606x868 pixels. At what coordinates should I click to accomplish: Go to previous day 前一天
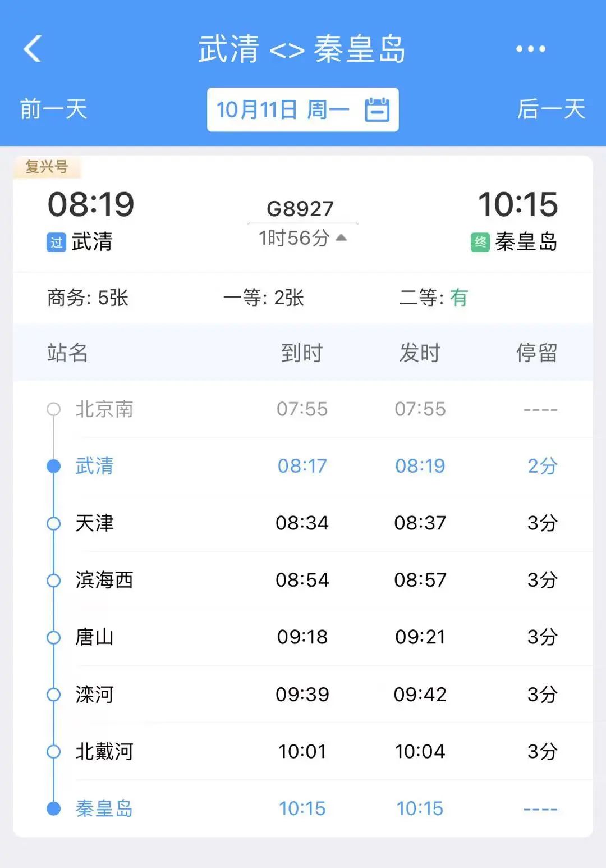pyautogui.click(x=54, y=109)
